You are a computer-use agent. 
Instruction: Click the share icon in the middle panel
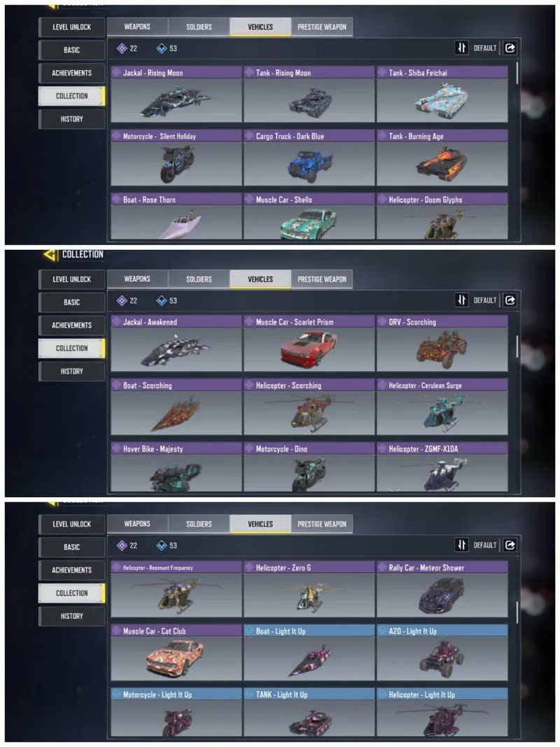click(510, 300)
